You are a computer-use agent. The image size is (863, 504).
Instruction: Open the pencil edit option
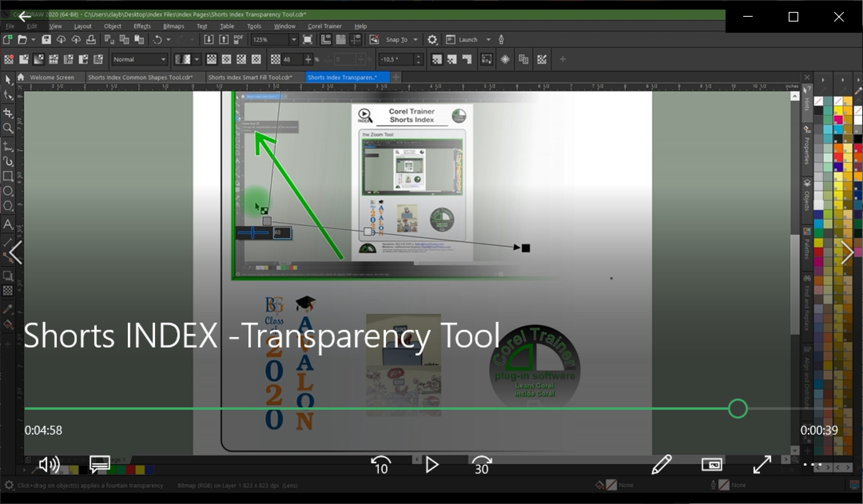(661, 464)
